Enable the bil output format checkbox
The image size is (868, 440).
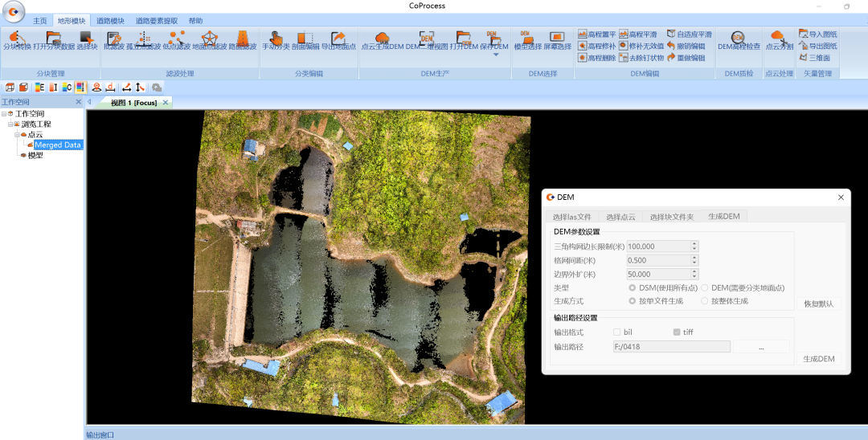[616, 332]
